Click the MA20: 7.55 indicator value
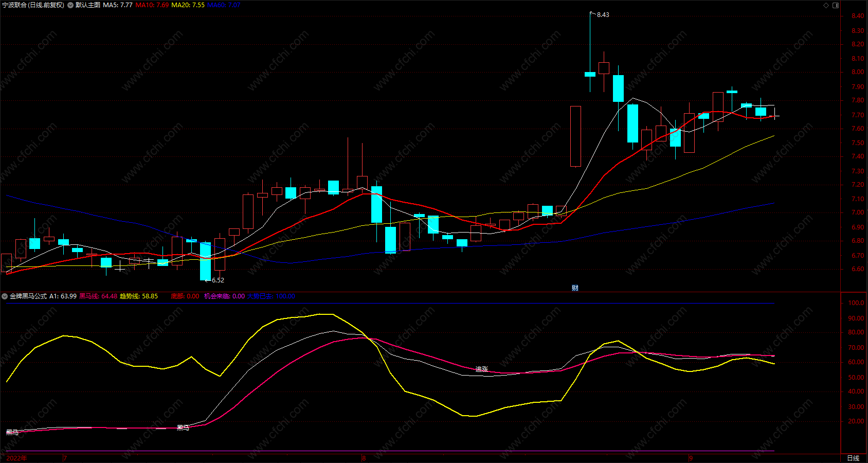Screen dimensions: 868x463 (188, 5)
